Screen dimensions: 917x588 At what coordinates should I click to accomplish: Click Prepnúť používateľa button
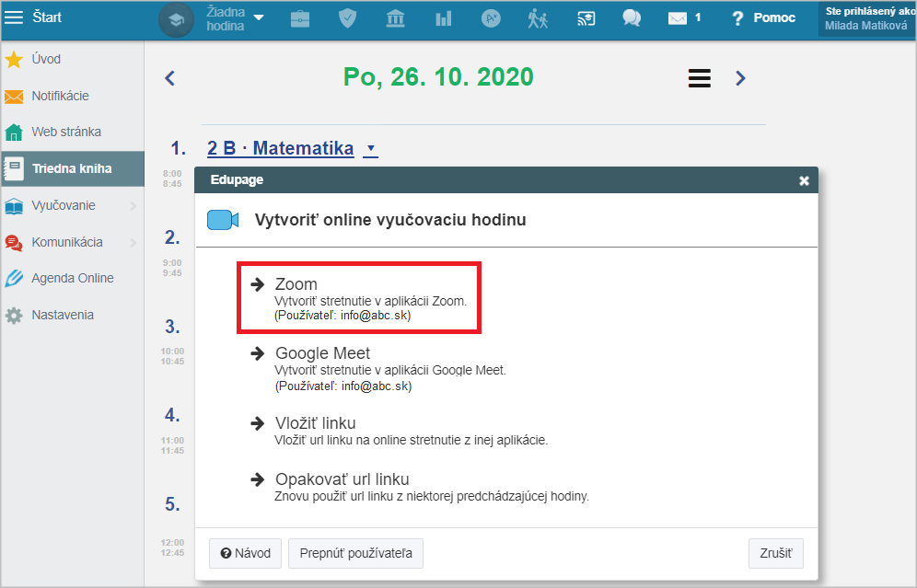pyautogui.click(x=355, y=554)
